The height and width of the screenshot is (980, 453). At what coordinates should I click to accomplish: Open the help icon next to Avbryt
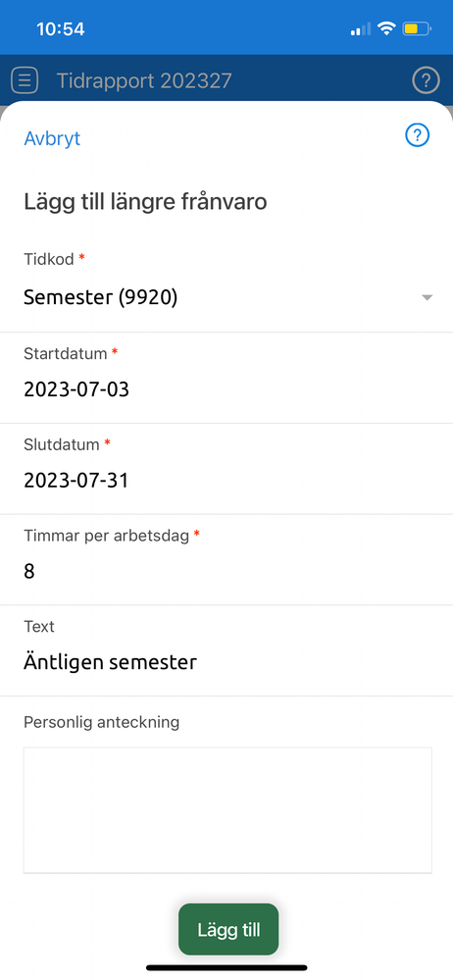[x=418, y=135]
